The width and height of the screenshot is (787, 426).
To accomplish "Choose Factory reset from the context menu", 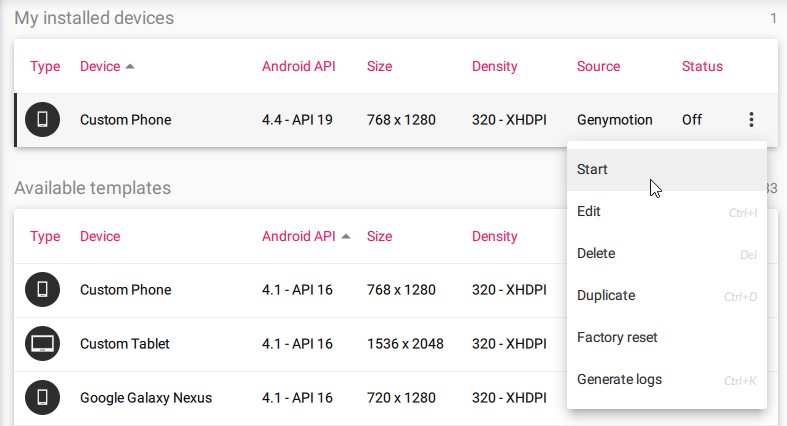I will tap(667, 337).
